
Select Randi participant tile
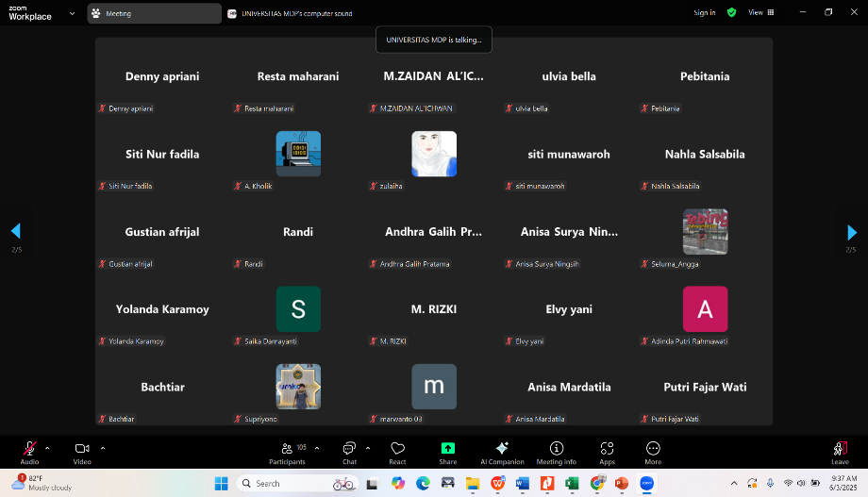point(298,232)
